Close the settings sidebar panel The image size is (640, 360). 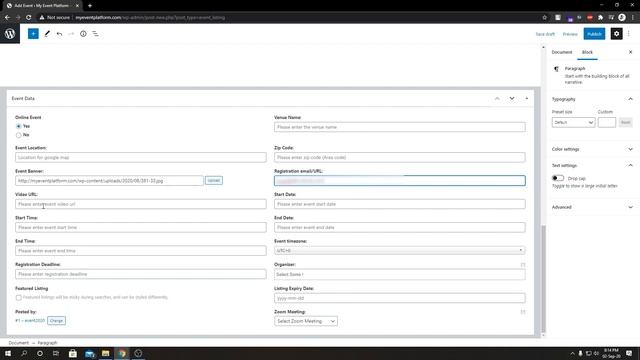(x=630, y=52)
